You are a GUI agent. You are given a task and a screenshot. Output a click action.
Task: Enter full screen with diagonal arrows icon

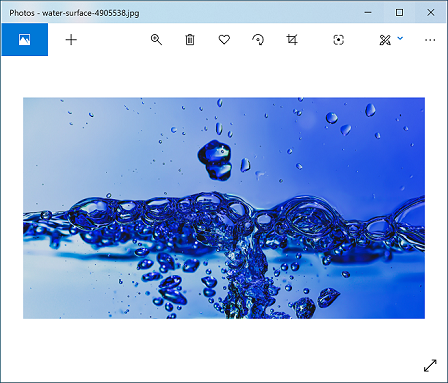pos(430,365)
